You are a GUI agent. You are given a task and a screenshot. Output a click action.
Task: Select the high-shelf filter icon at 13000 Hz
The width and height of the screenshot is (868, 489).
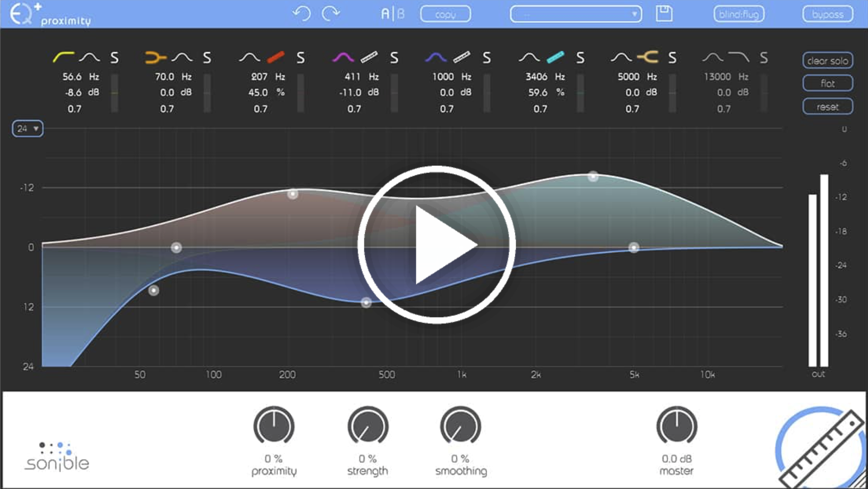738,56
